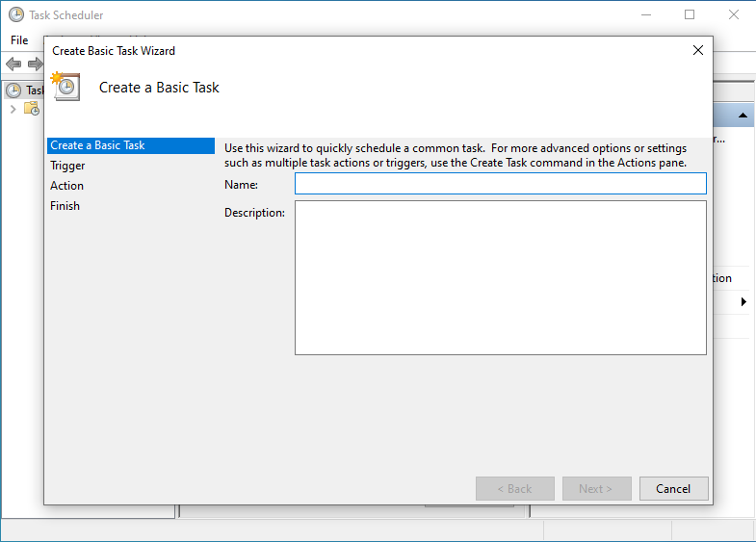Click inside the Description text box
The height and width of the screenshot is (542, 756).
pos(501,278)
